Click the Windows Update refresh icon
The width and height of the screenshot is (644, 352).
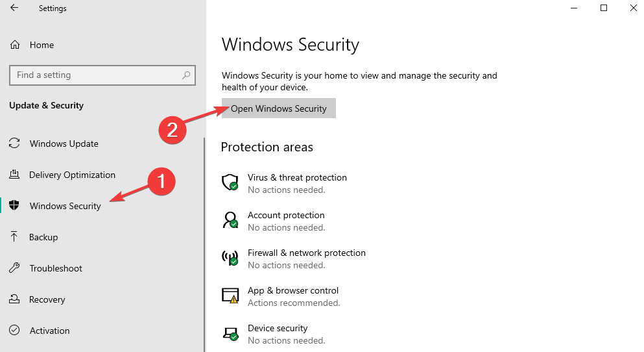[14, 143]
